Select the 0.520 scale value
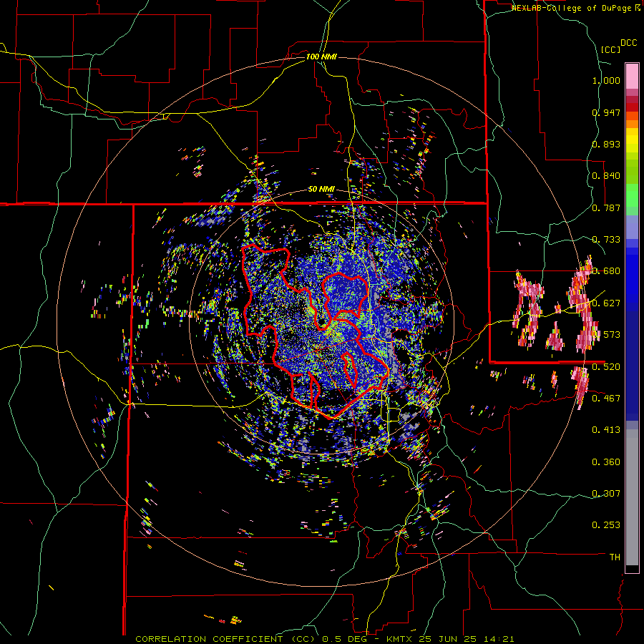644x644 pixels. click(x=606, y=367)
